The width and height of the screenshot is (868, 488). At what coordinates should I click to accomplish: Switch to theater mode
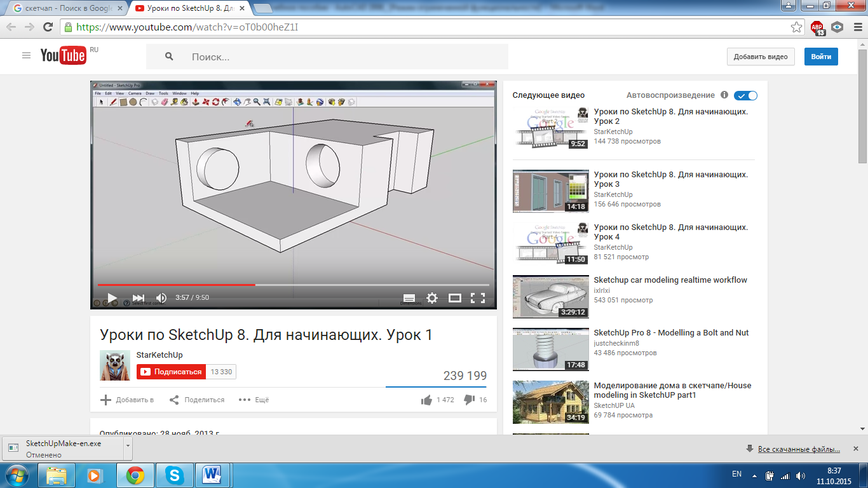pyautogui.click(x=455, y=297)
